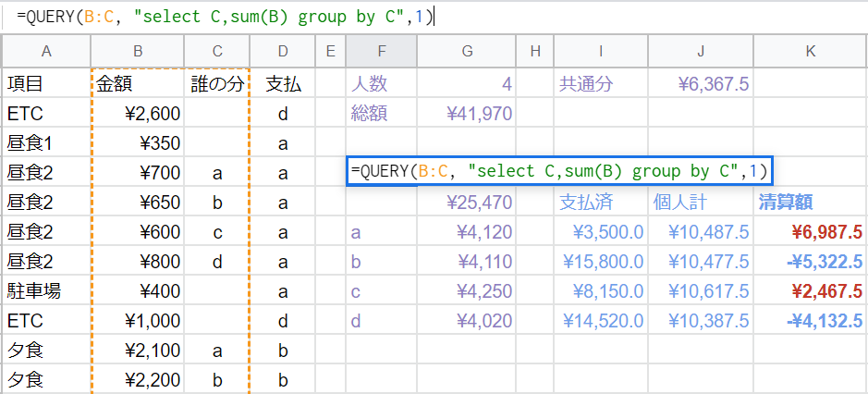Click the 個人計 header cell
The height and width of the screenshot is (394, 868).
coord(701,203)
